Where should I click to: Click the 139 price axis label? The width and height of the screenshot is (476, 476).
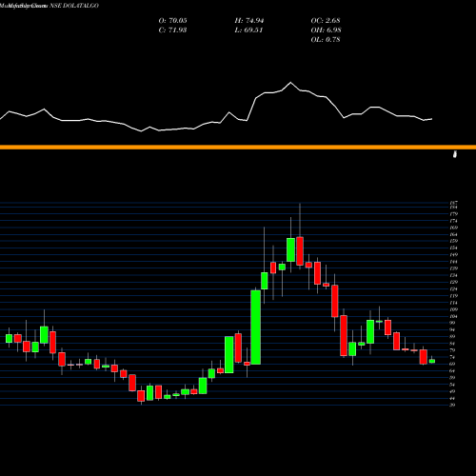[454, 268]
